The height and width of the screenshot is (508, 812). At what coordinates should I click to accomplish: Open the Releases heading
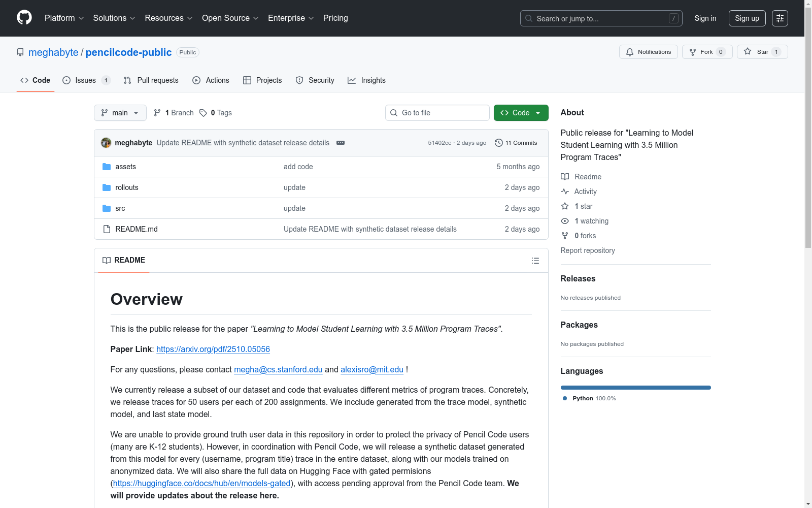coord(578,278)
